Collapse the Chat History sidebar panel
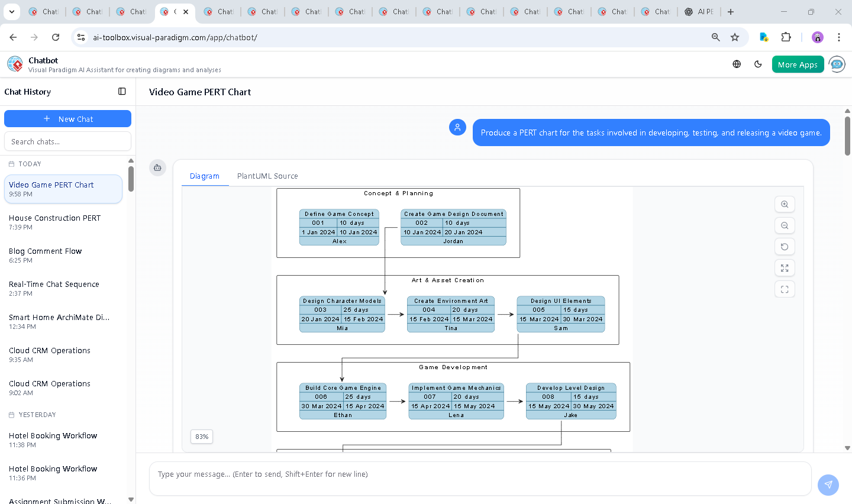852x504 pixels. [121, 91]
